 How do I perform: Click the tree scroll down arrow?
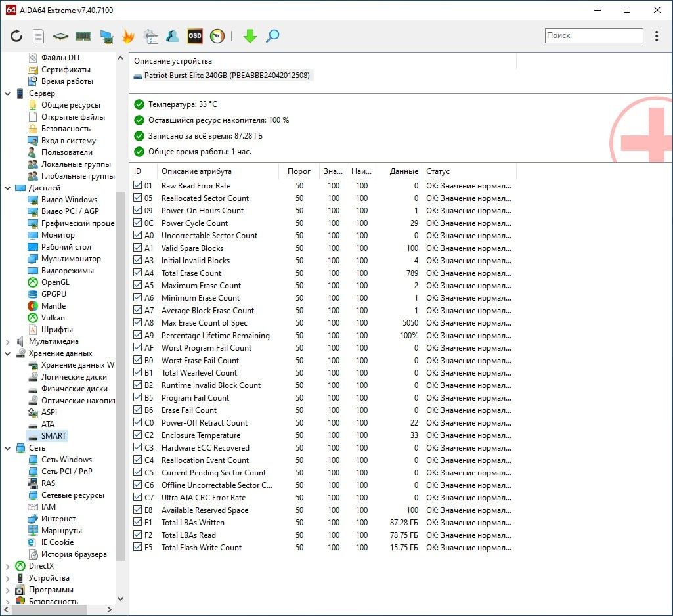pyautogui.click(x=121, y=599)
